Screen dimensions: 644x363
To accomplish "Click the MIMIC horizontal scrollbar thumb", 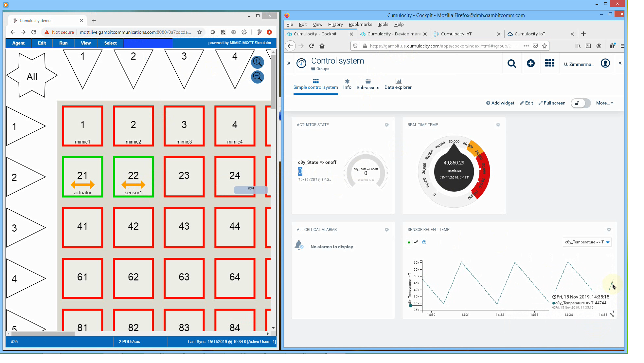I will click(43, 334).
